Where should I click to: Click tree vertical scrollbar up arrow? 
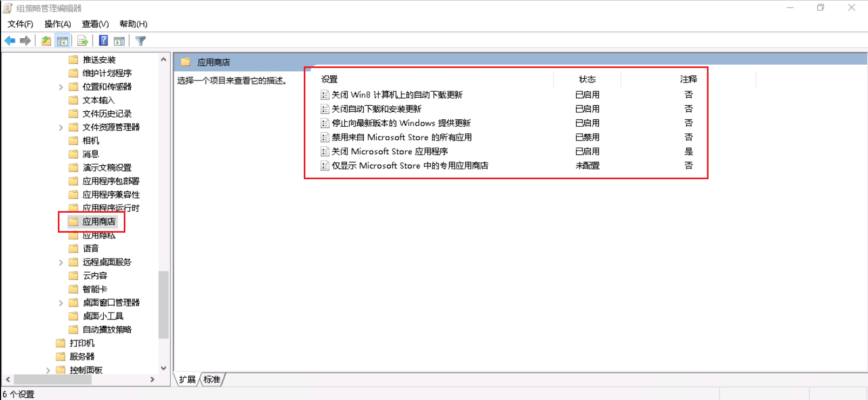coord(163,59)
